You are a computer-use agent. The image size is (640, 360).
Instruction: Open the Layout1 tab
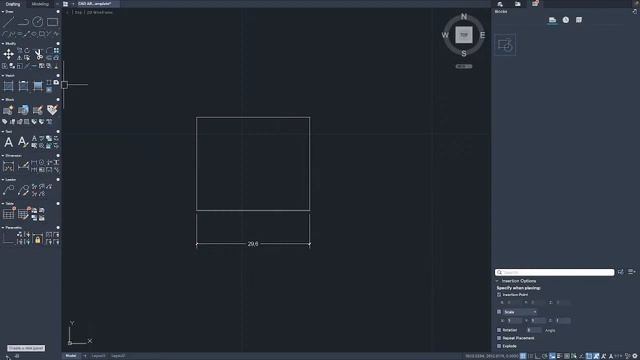point(98,356)
